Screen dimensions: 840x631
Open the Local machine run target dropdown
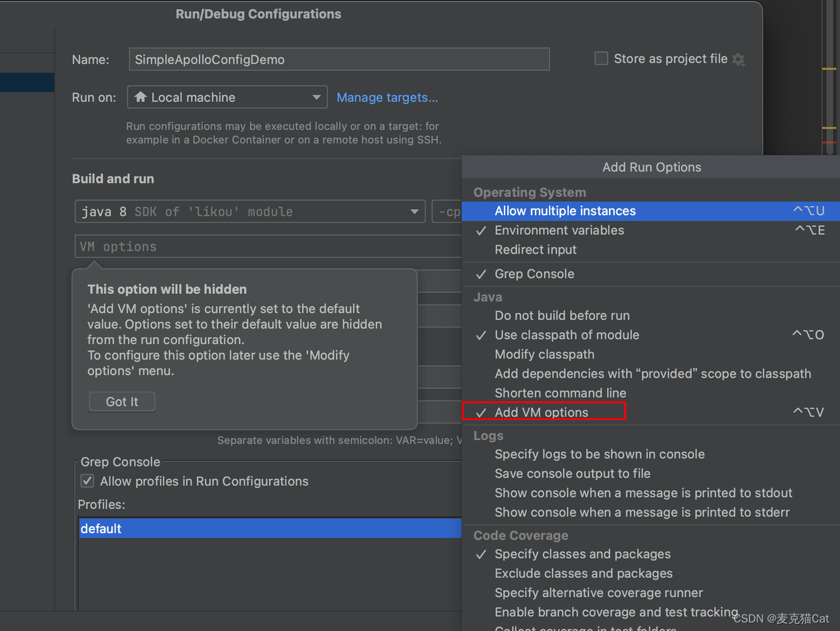[227, 97]
